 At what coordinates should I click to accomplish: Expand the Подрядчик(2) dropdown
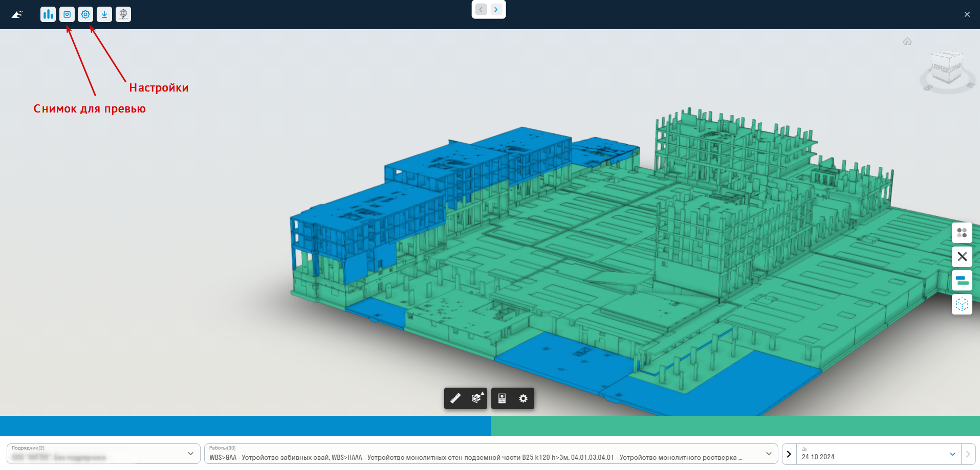(x=103, y=454)
